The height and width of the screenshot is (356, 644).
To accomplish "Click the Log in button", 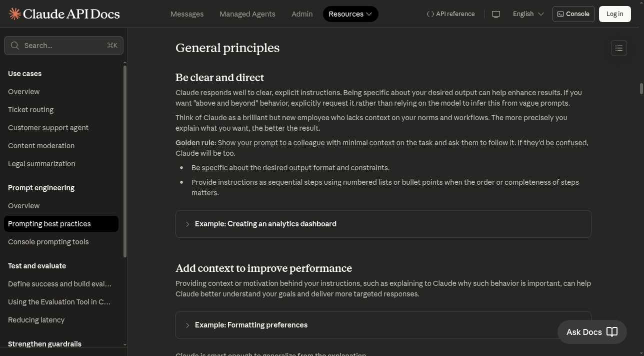I will 614,14.
